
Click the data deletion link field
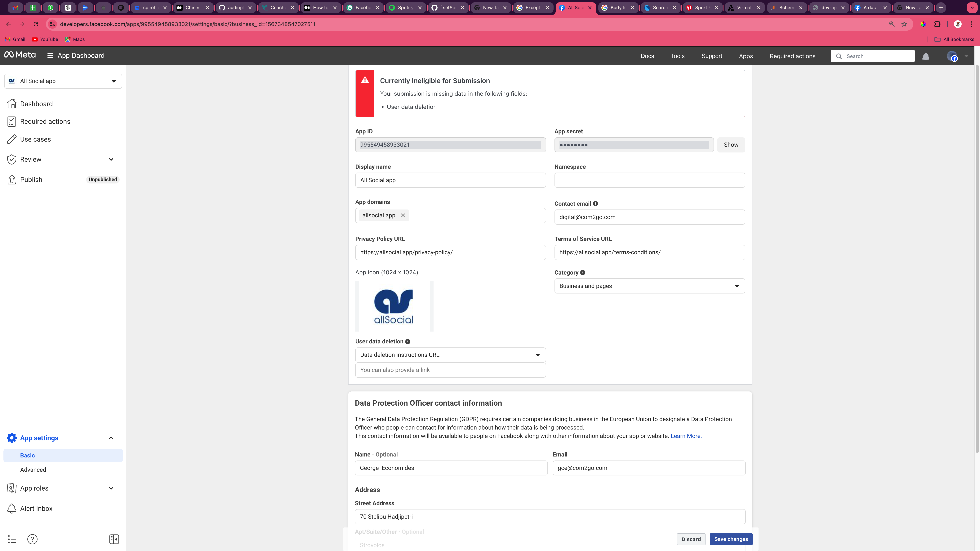point(450,370)
